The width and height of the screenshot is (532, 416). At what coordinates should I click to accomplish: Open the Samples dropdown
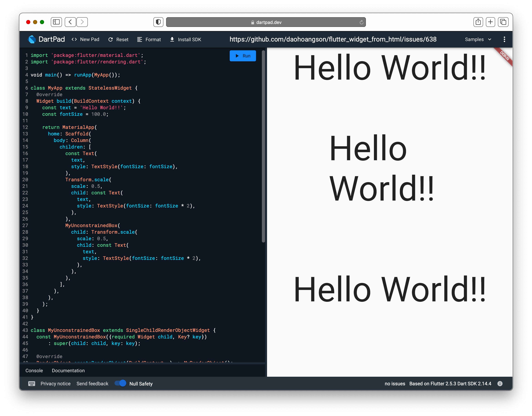click(477, 39)
